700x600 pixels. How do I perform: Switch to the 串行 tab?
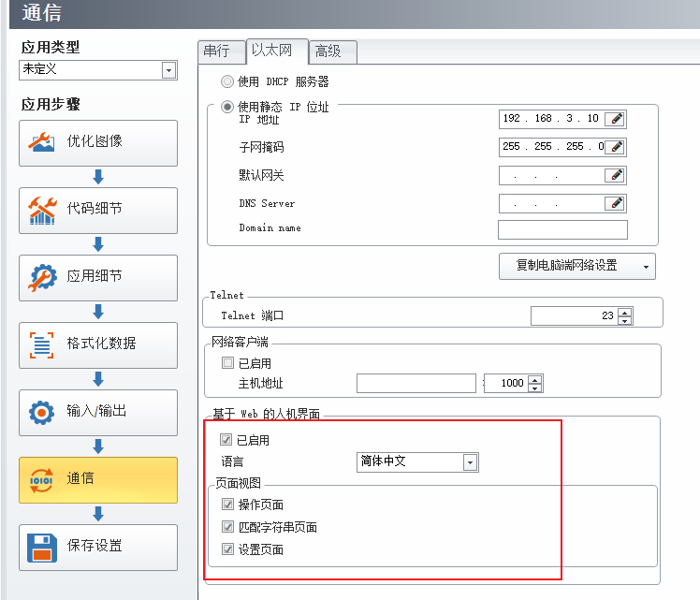[216, 51]
